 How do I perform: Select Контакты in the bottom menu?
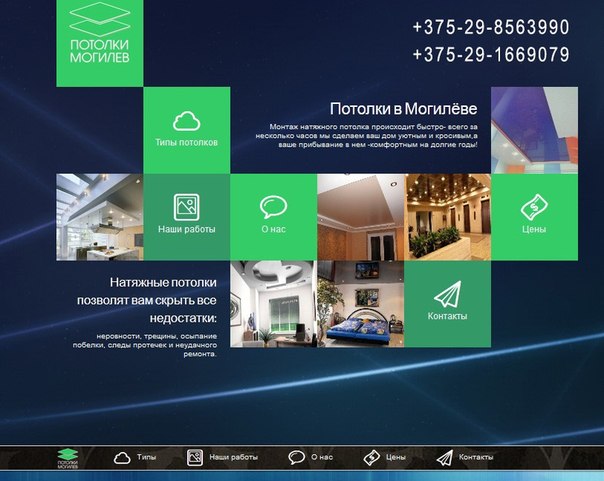(x=476, y=457)
